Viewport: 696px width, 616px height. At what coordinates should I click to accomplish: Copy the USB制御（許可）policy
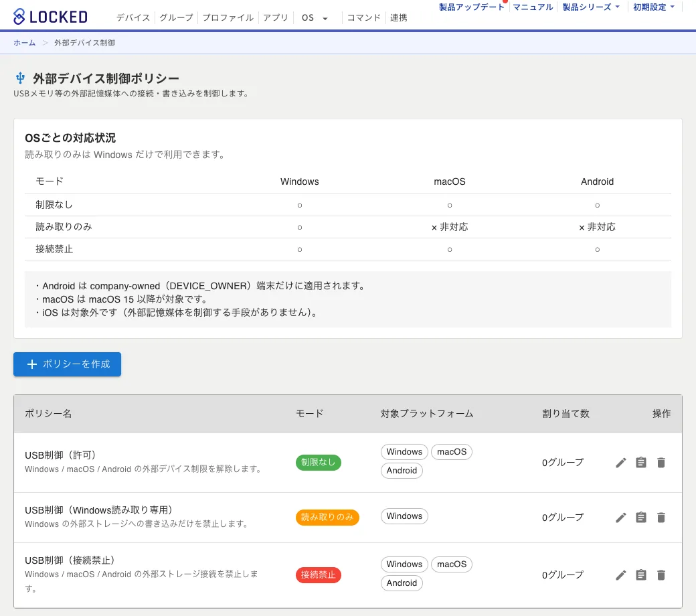click(640, 463)
